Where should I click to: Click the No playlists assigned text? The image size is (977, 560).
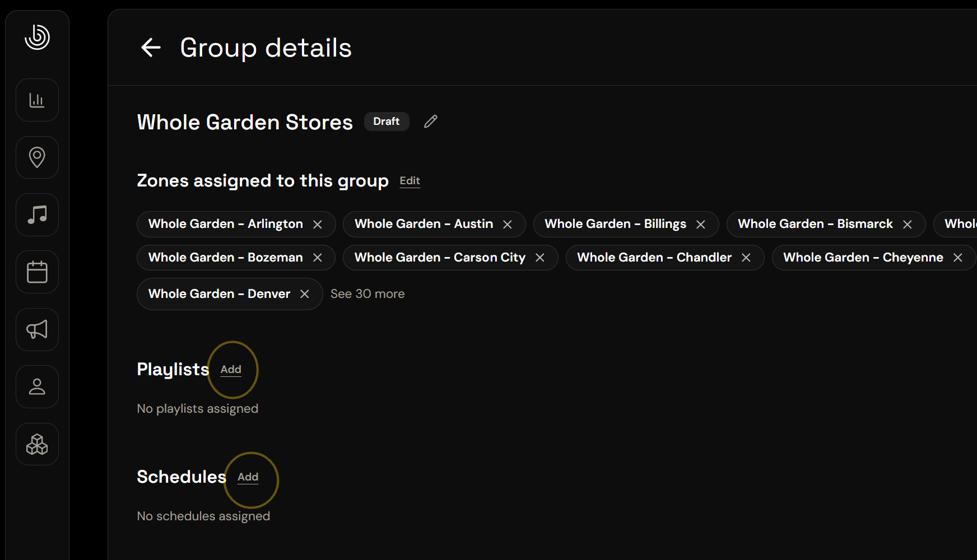point(198,409)
